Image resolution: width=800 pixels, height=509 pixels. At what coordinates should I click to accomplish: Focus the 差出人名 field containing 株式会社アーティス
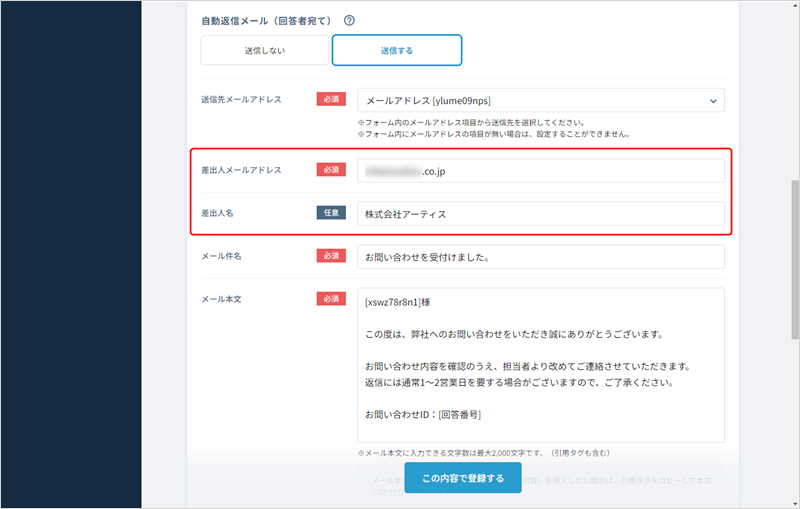pos(540,214)
